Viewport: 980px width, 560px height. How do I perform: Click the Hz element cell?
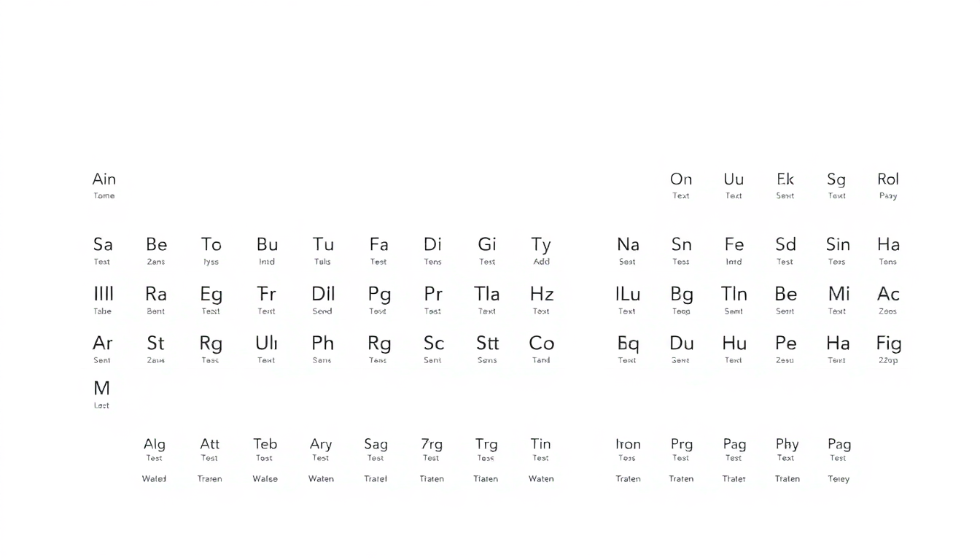541,300
